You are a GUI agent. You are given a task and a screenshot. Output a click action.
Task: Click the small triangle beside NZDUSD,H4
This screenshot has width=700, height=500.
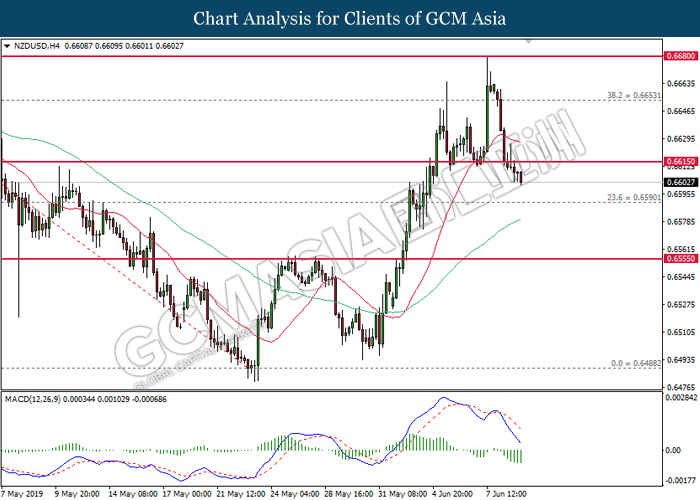(x=7, y=46)
